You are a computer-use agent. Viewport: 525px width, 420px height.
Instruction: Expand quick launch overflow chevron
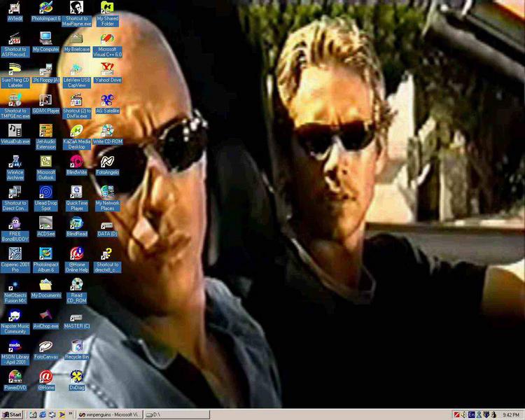pos(71,414)
